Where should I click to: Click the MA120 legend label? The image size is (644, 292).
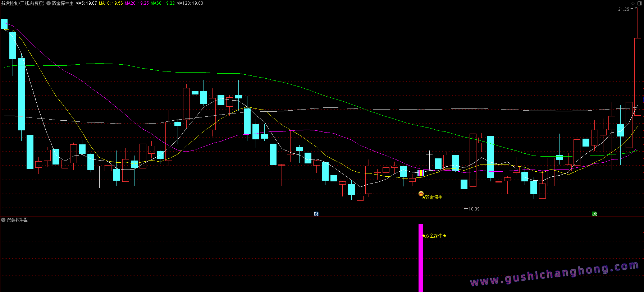point(190,3)
